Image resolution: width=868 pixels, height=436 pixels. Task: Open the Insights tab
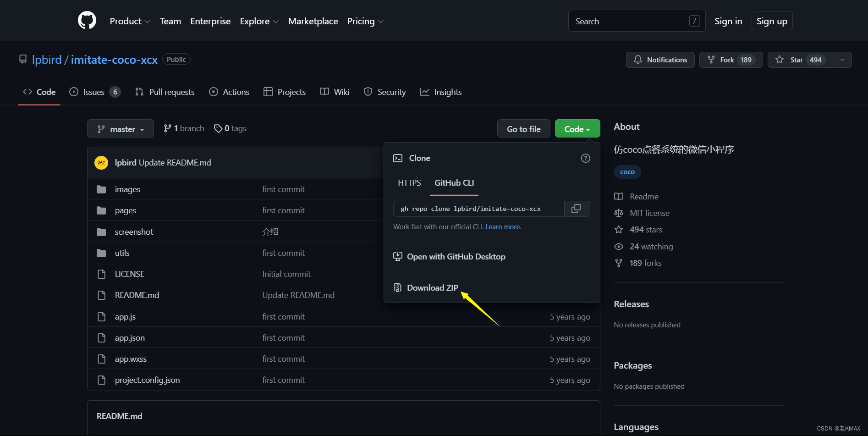[441, 92]
